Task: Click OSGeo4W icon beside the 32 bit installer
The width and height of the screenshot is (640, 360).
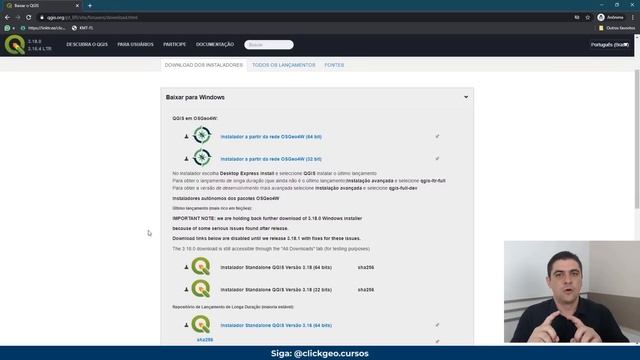Action: coord(202,158)
